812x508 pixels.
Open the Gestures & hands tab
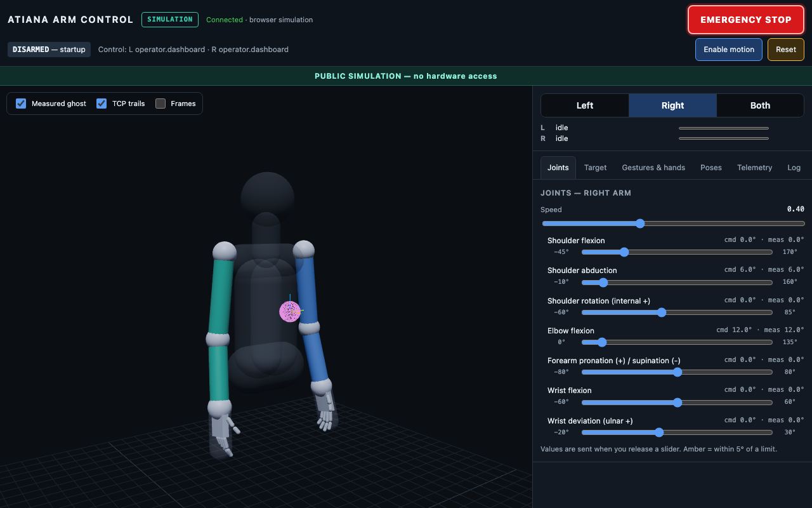point(653,168)
